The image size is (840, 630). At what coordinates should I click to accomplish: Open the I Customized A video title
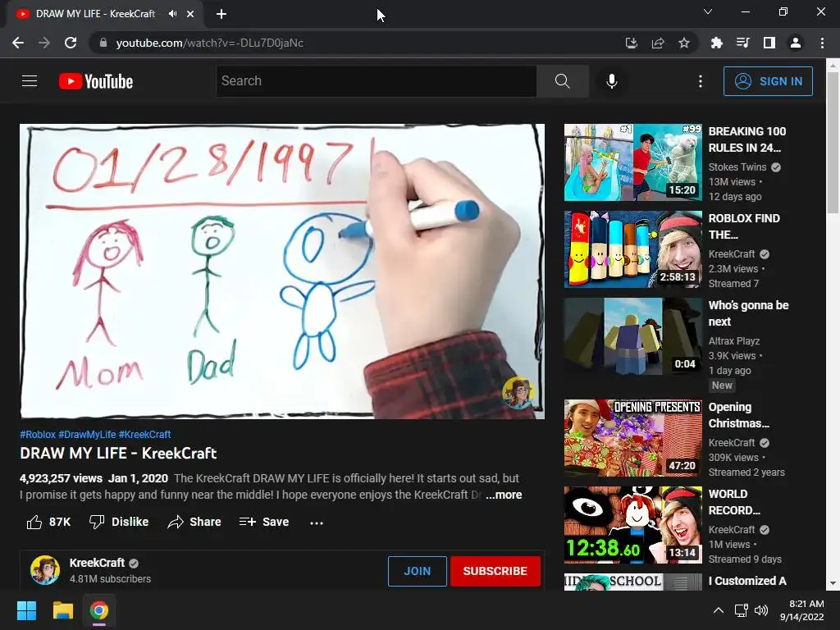(x=747, y=581)
